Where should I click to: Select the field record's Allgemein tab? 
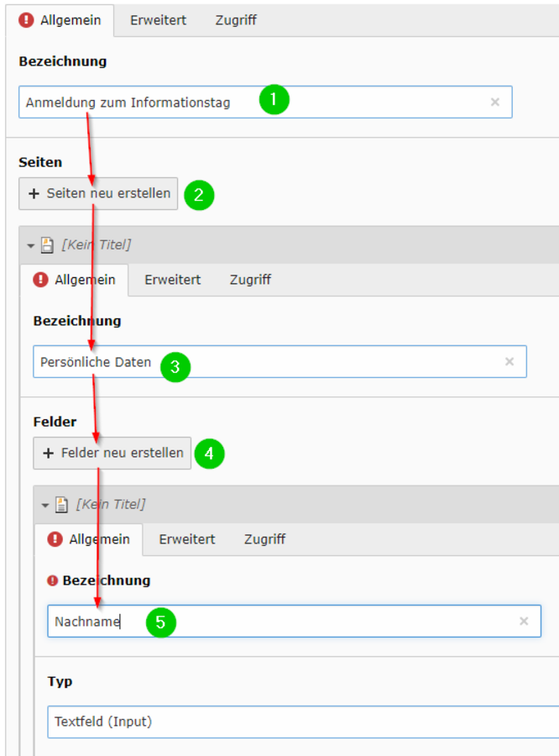89,539
